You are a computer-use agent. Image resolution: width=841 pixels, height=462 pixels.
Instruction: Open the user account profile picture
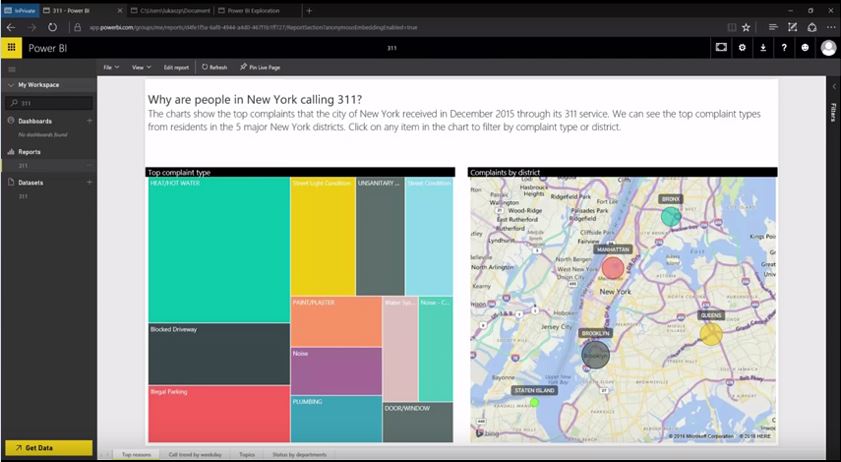[x=829, y=48]
